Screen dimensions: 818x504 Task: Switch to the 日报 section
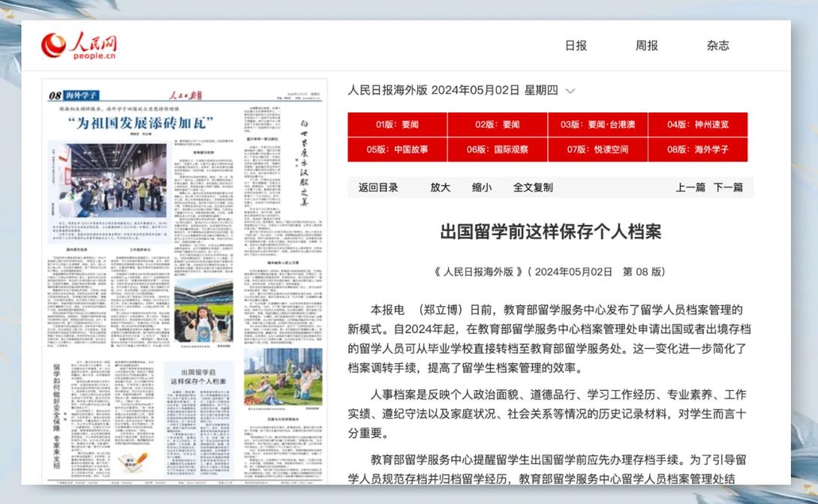(574, 45)
